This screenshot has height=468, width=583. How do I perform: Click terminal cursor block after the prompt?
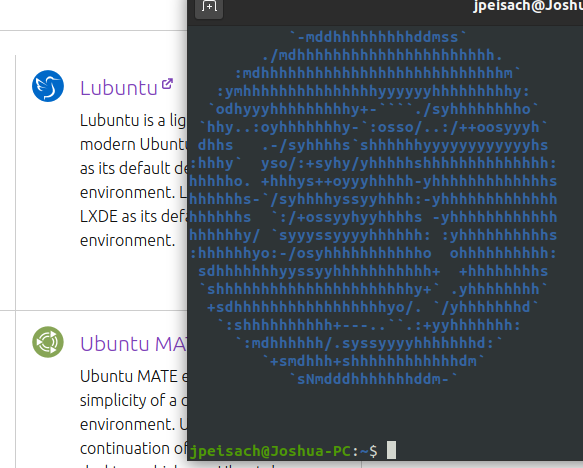tap(392, 450)
